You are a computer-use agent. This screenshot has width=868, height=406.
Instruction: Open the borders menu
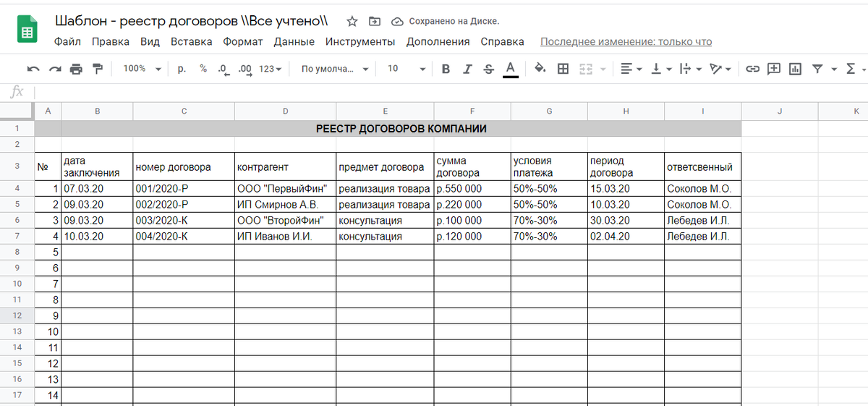[563, 69]
